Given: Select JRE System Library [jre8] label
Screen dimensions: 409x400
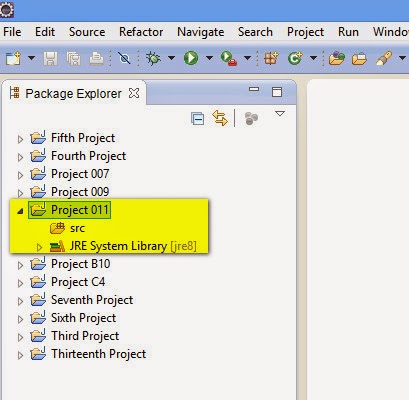Looking at the screenshot, I should [x=133, y=246].
